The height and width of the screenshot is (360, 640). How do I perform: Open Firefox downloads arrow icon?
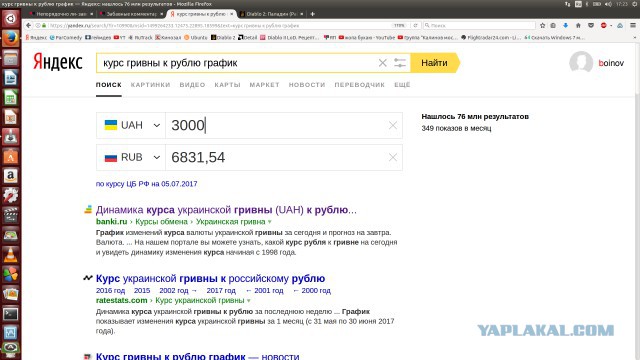point(565,25)
